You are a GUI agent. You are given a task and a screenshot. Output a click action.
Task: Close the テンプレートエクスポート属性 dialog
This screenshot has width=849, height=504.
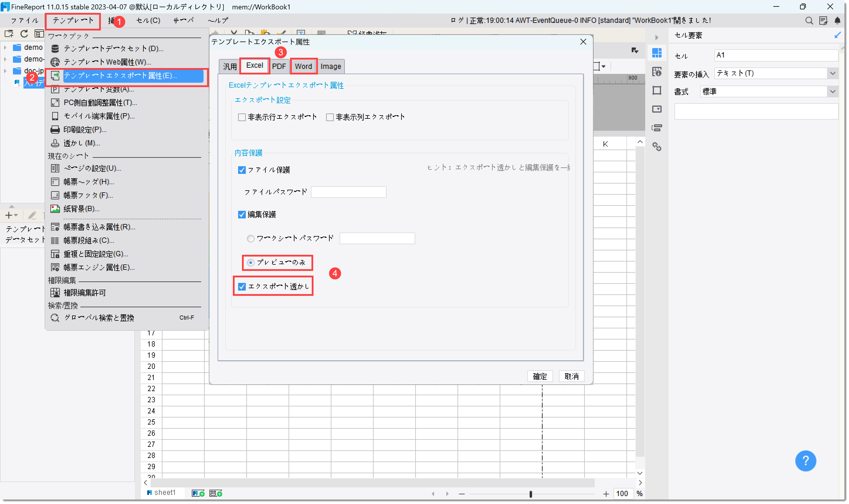[x=583, y=42]
